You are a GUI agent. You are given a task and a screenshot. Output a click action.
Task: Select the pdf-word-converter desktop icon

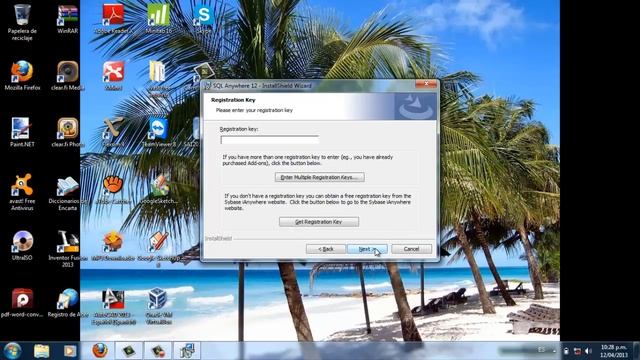click(x=22, y=302)
